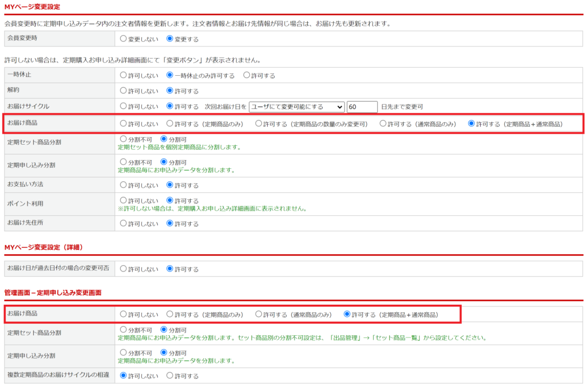Open the ユーザにて変更可能にする dropdown
588x392 pixels.
click(x=297, y=107)
